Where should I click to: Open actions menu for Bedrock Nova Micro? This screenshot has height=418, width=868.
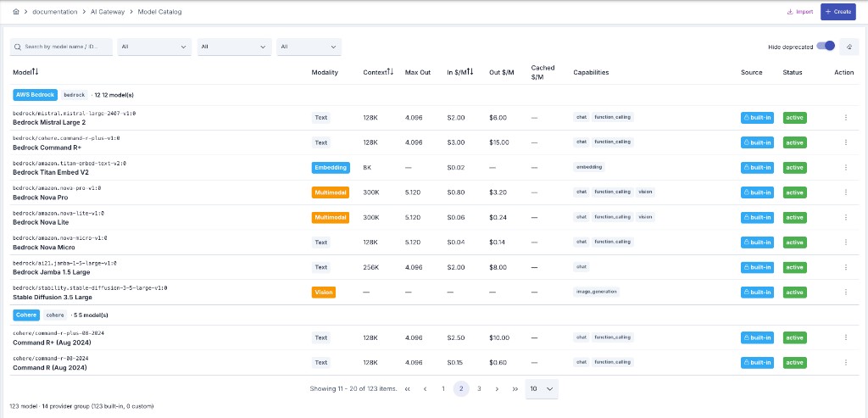click(845, 242)
